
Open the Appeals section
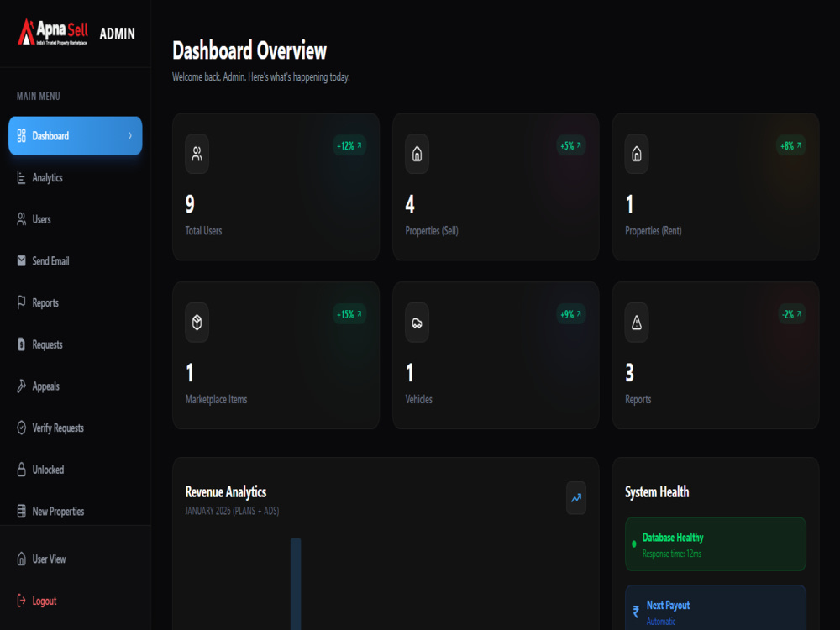[76, 386]
